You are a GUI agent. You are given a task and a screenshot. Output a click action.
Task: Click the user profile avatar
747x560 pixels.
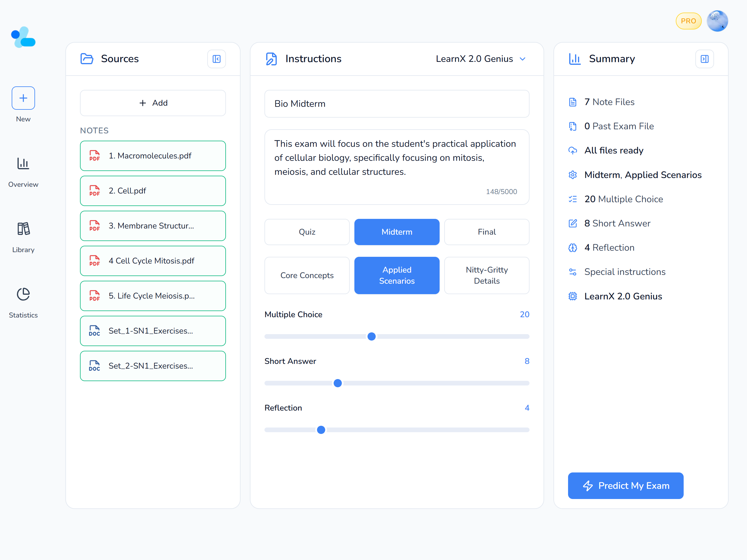point(717,21)
